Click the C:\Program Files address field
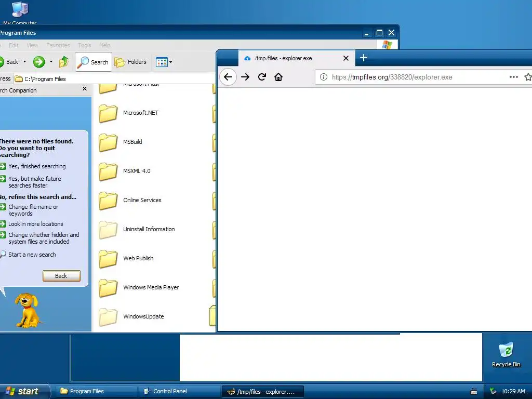The width and height of the screenshot is (532, 399). [x=115, y=79]
